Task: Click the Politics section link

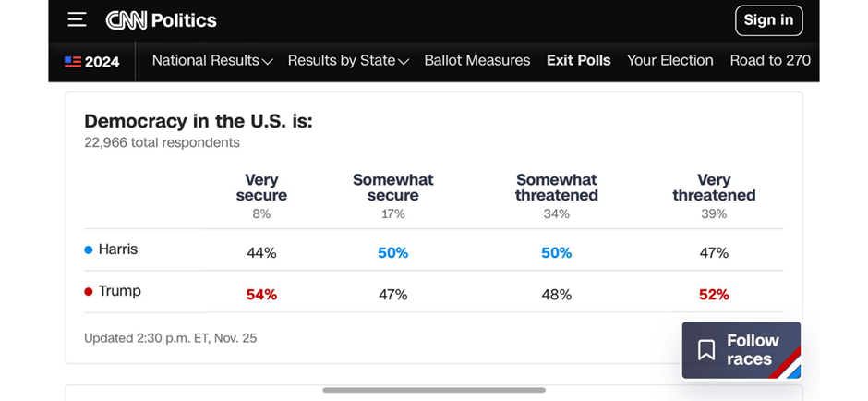Action: pyautogui.click(x=184, y=20)
